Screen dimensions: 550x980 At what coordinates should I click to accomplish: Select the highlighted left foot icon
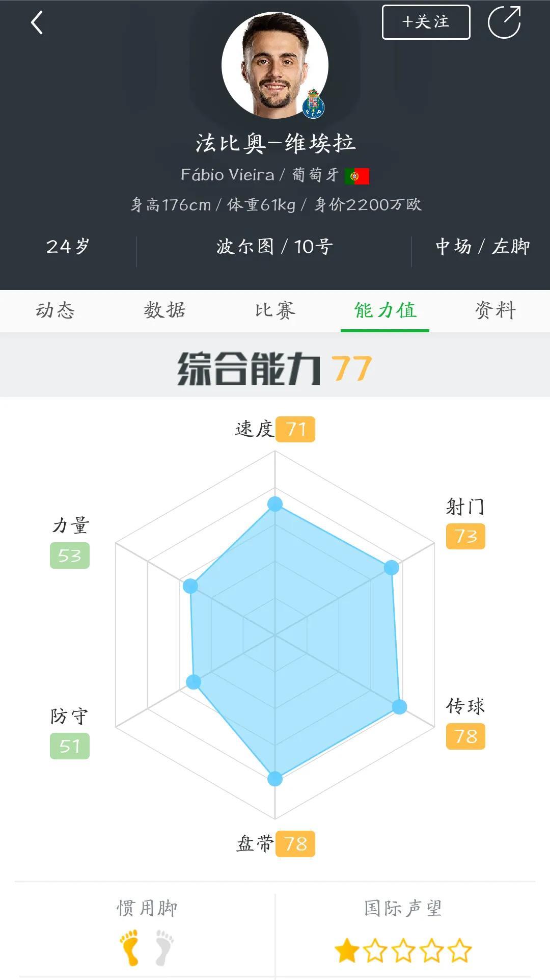coord(129,947)
